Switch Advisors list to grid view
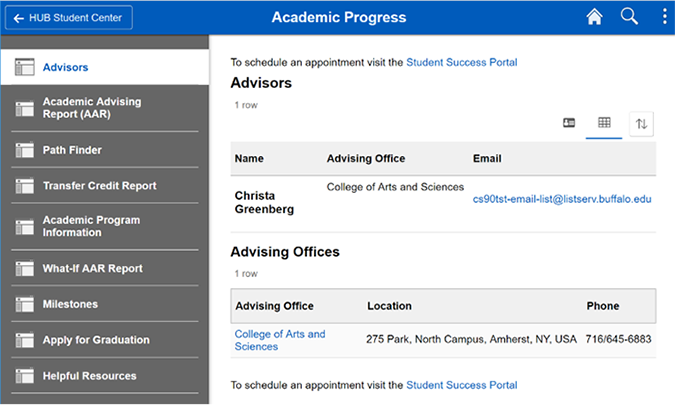Screen dimensions: 675x405 [x=604, y=123]
